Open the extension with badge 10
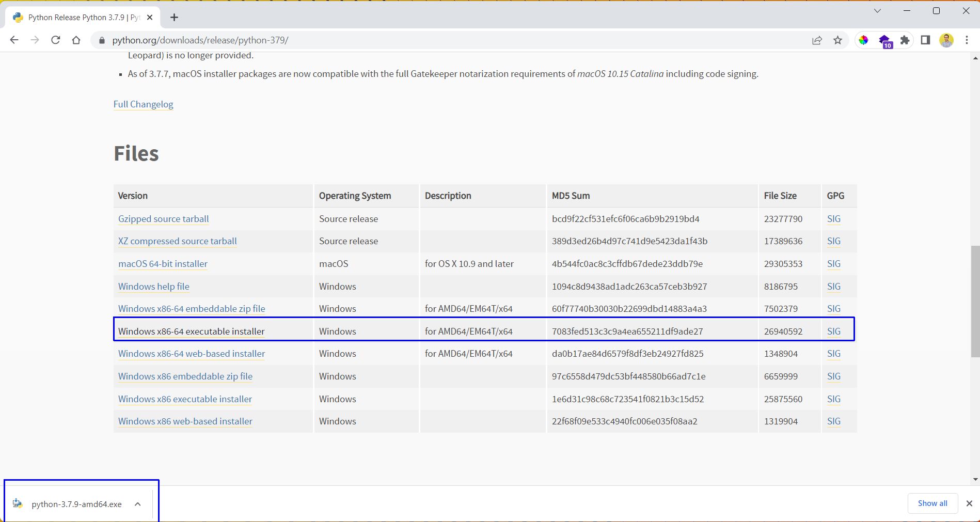 [x=885, y=41]
